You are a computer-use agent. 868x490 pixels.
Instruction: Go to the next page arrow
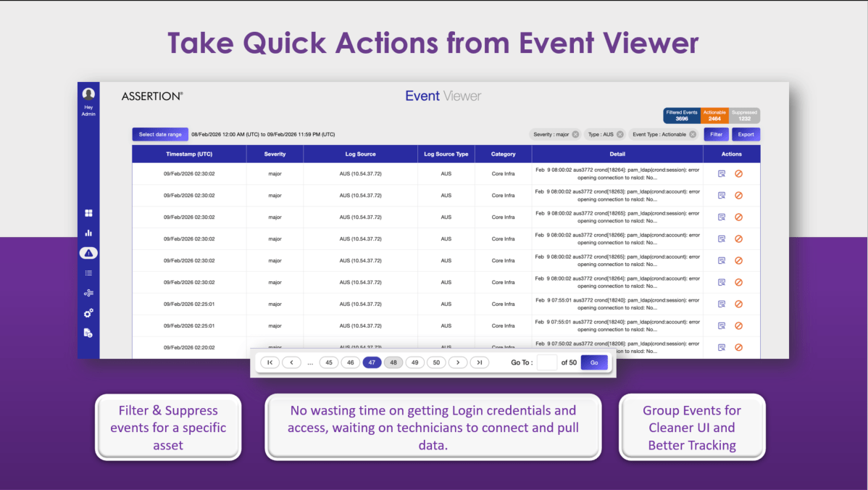pos(458,362)
